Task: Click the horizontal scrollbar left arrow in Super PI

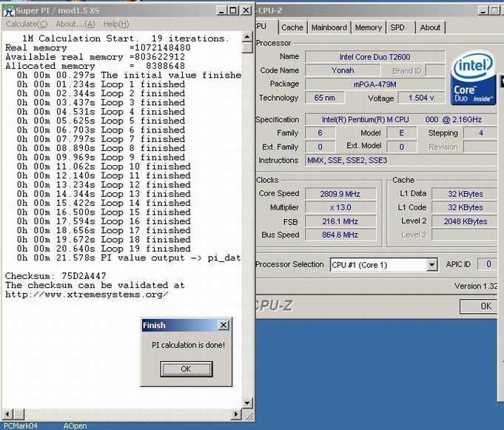Action: [7, 414]
